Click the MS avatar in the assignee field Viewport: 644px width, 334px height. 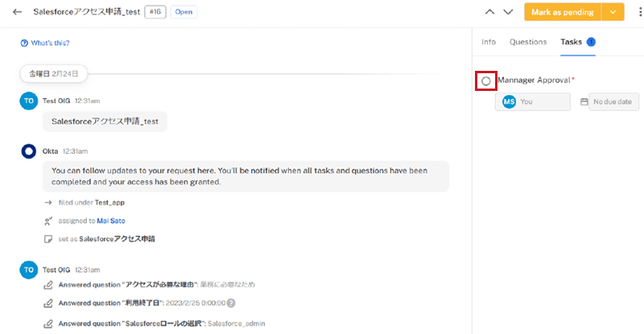[510, 102]
